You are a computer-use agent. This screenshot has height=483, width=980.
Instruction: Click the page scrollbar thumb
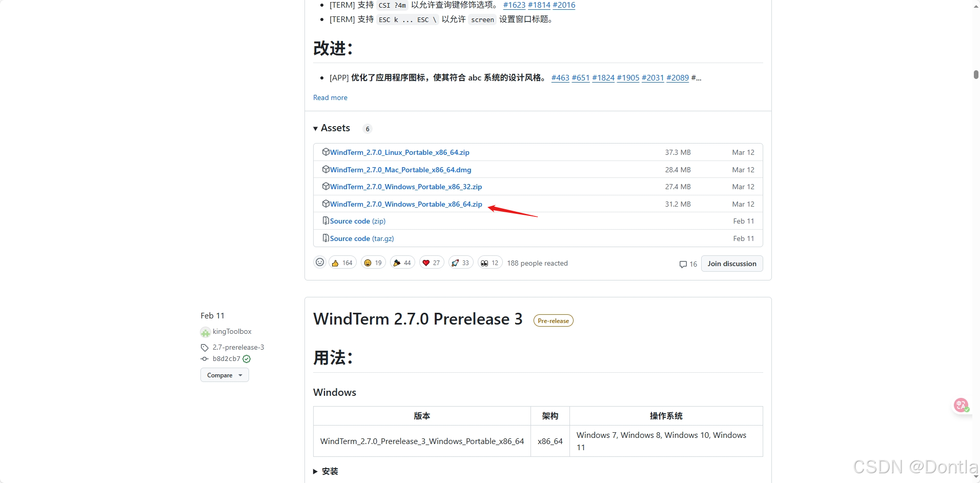tap(976, 74)
